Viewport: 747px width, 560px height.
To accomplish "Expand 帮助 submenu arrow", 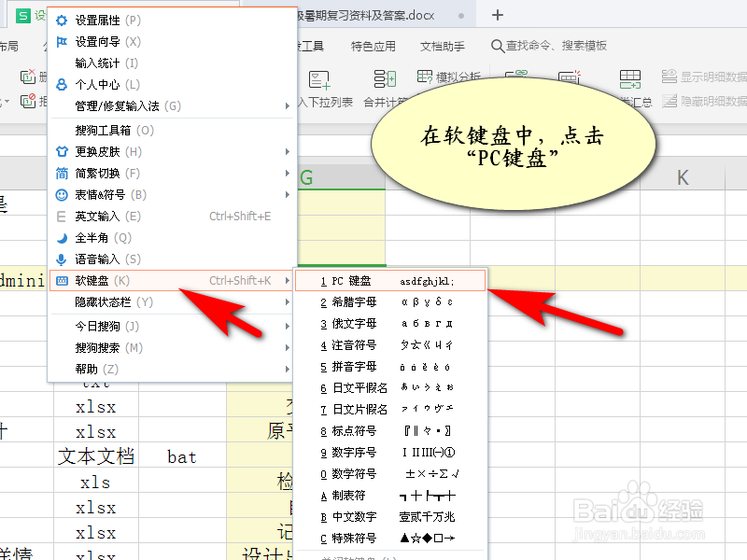I will (288, 370).
